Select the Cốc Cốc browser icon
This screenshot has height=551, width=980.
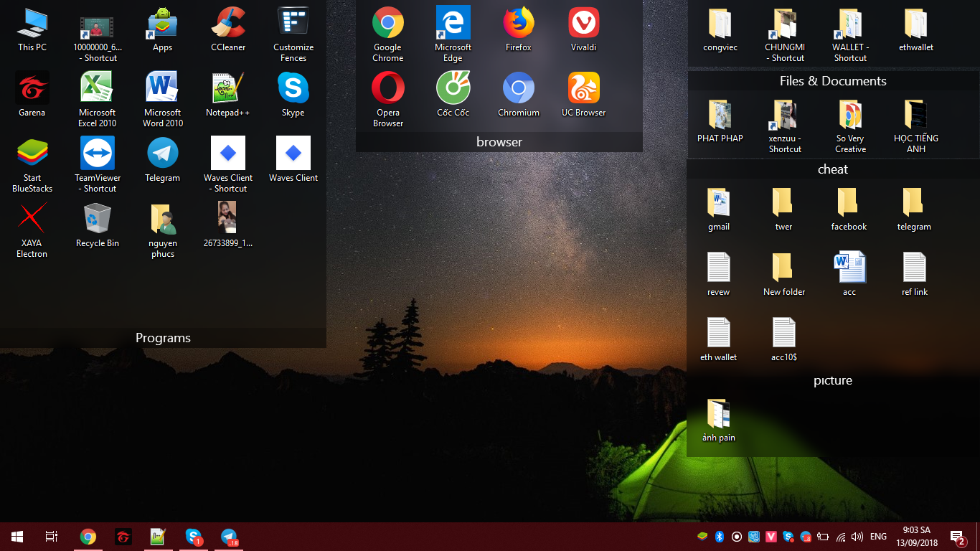coord(453,95)
